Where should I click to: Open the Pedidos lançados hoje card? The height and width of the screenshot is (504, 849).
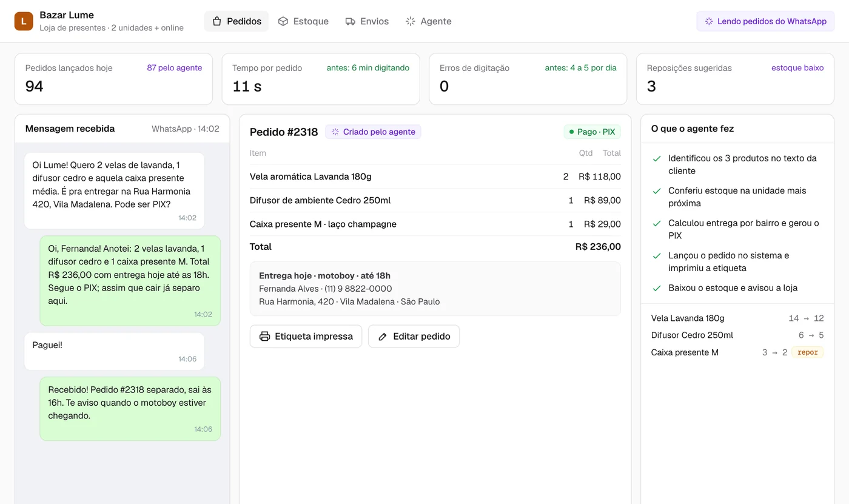[x=113, y=79]
